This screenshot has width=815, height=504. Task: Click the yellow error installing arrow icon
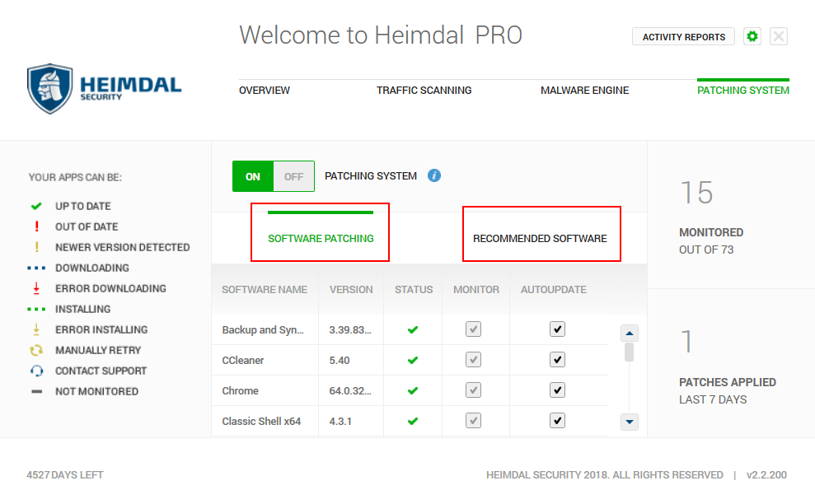(36, 329)
